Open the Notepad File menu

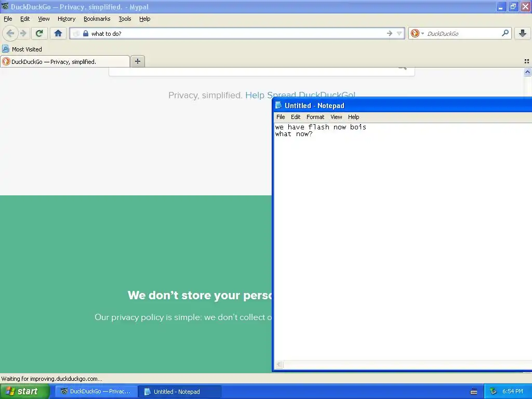pos(281,117)
